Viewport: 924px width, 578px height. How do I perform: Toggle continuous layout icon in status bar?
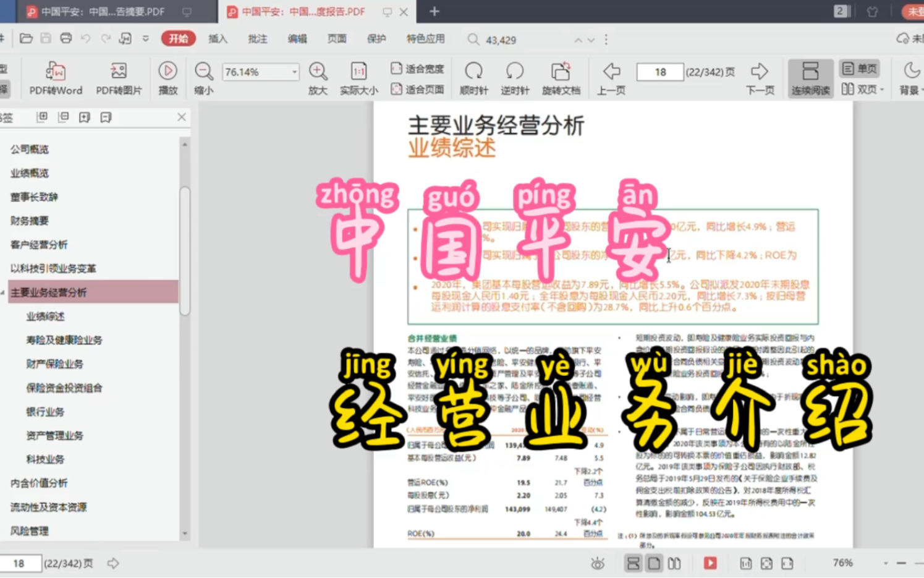(x=633, y=563)
